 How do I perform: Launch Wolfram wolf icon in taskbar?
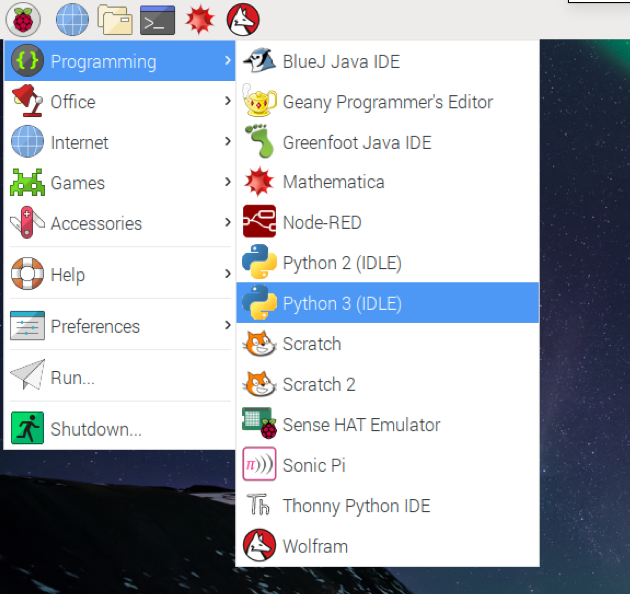(x=243, y=19)
